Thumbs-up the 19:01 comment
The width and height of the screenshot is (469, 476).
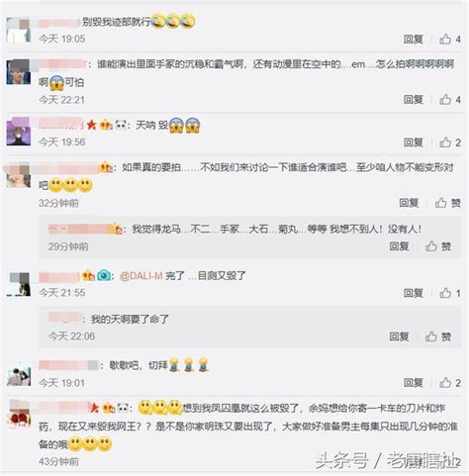click(450, 383)
